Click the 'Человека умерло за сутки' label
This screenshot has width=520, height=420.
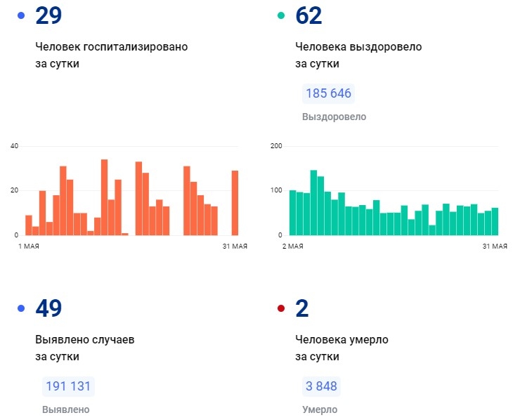(x=342, y=348)
